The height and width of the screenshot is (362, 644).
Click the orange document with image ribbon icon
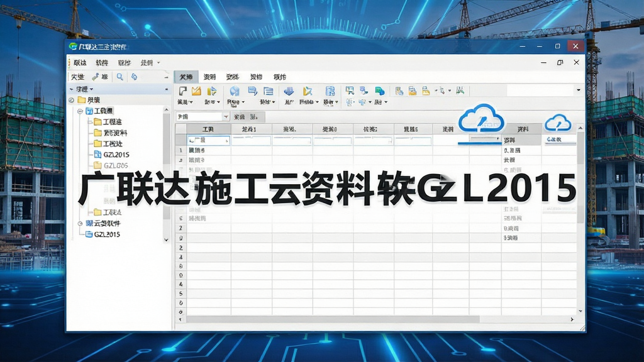click(413, 90)
